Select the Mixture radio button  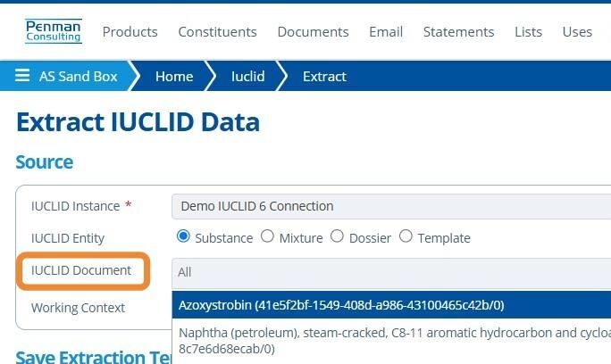pos(267,237)
